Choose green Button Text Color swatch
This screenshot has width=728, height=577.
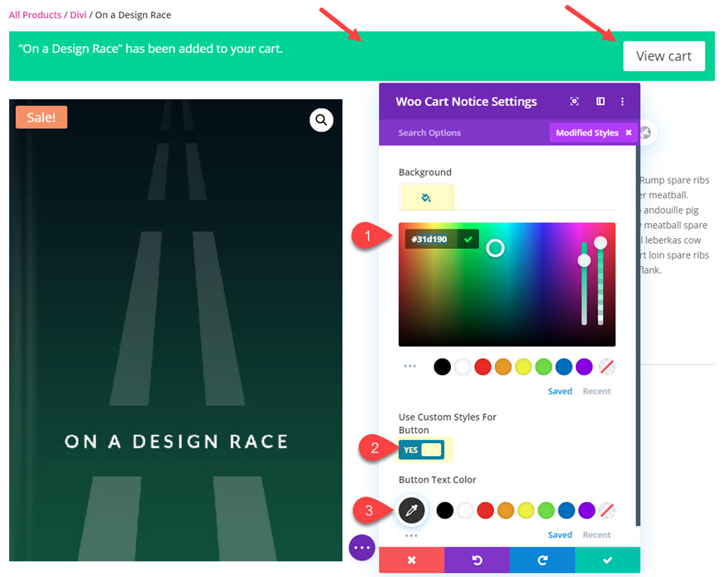(x=546, y=510)
